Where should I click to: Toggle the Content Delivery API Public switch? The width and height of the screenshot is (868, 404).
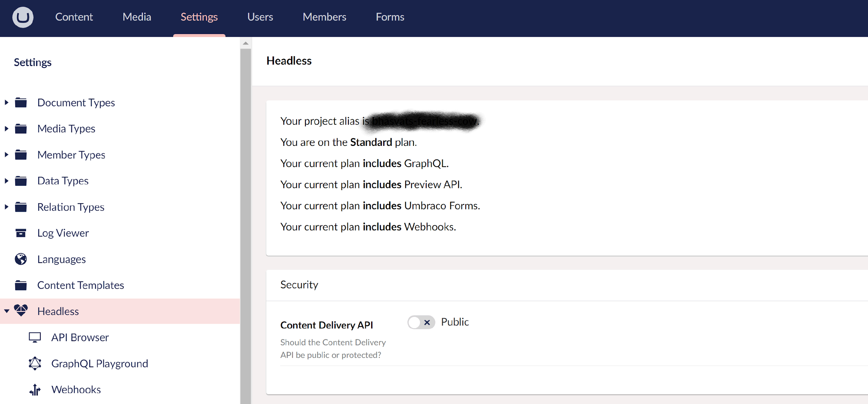click(421, 322)
